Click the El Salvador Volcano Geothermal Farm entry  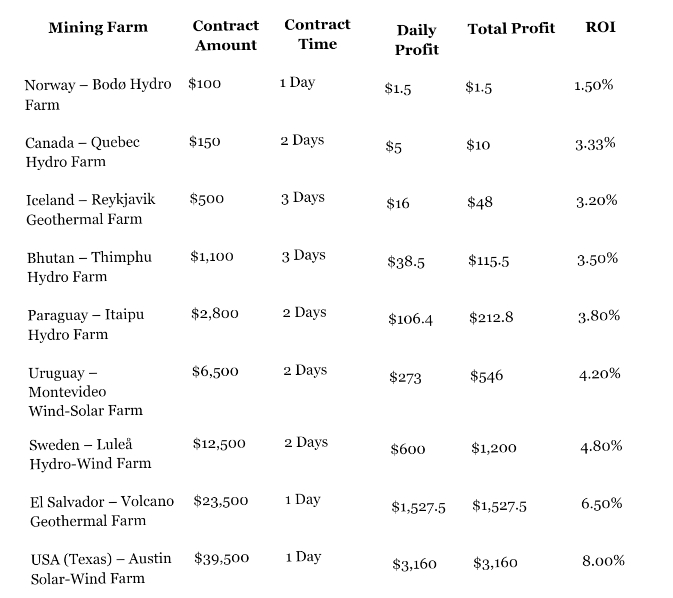pyautogui.click(x=101, y=511)
